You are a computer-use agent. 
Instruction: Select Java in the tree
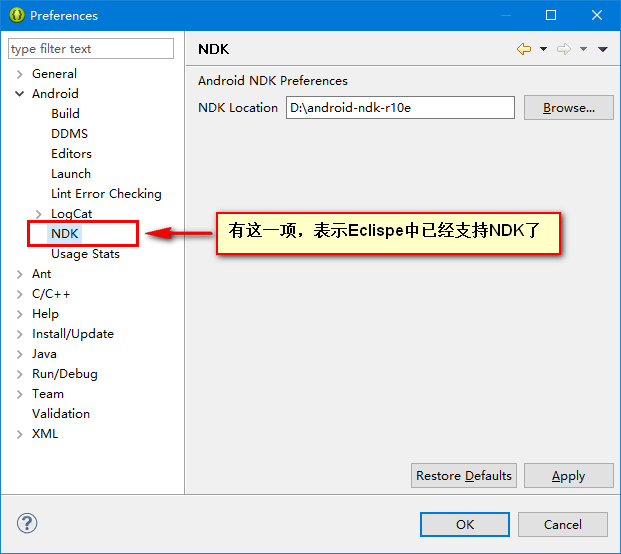click(x=44, y=354)
